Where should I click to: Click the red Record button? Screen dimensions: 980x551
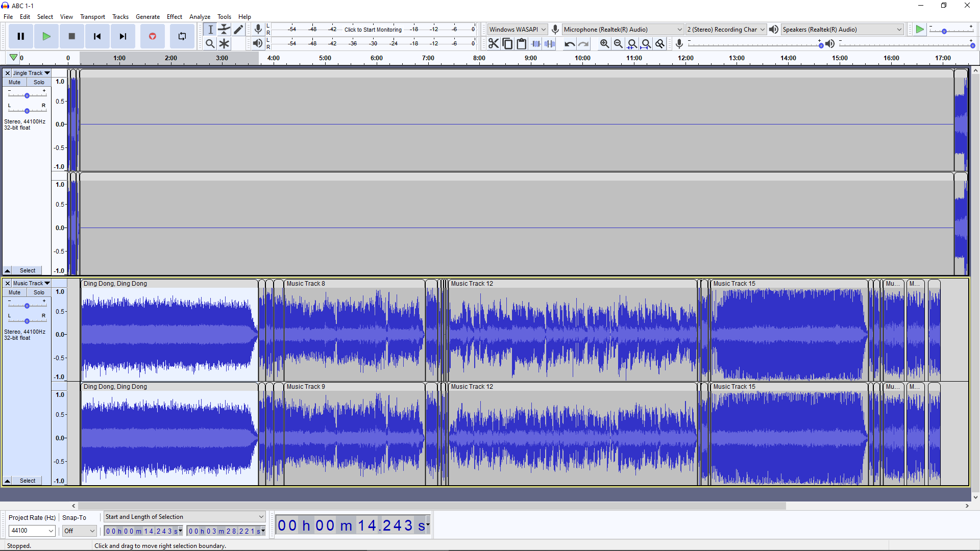152,36
